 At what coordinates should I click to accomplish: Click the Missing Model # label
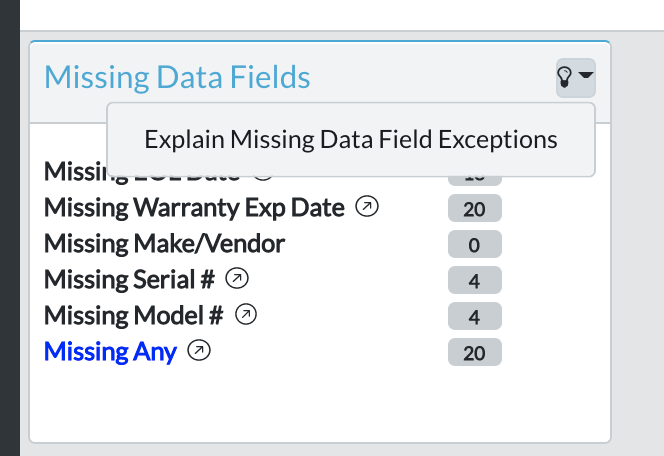point(133,315)
